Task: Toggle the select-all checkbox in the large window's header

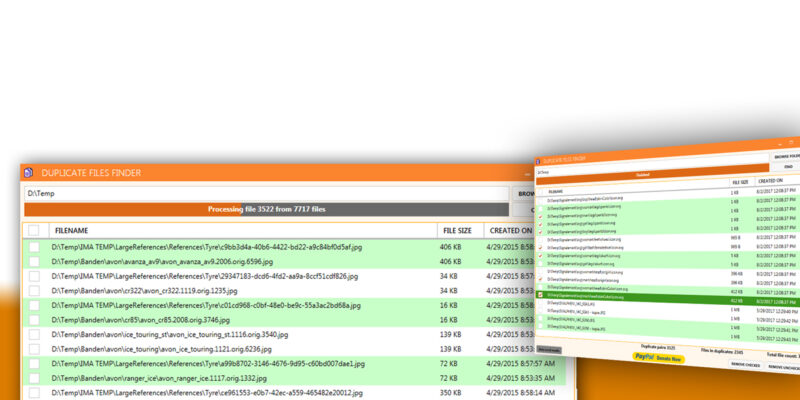Action: click(x=34, y=231)
